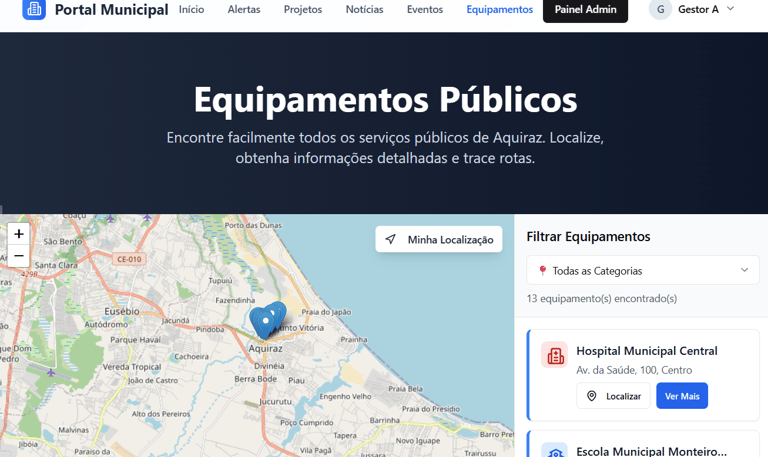Click the 'Filtrar Equipamentos' heading
Image resolution: width=768 pixels, height=457 pixels.
coord(588,237)
